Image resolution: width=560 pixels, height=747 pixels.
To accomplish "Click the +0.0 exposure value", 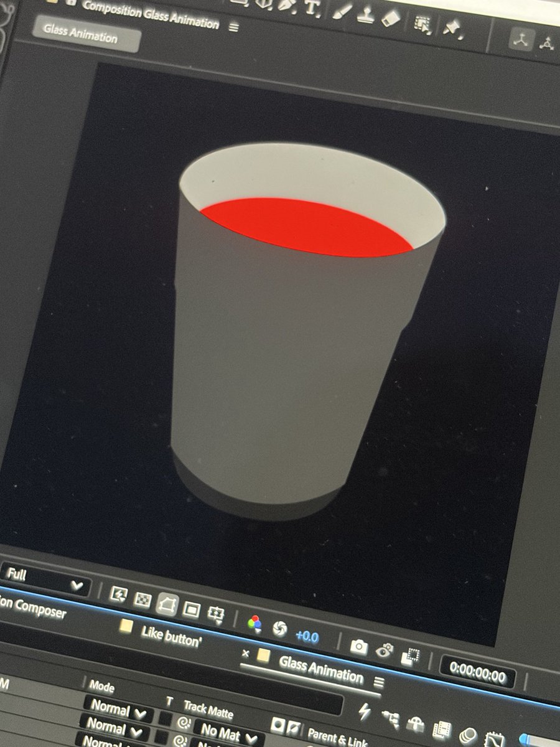I will [307, 636].
